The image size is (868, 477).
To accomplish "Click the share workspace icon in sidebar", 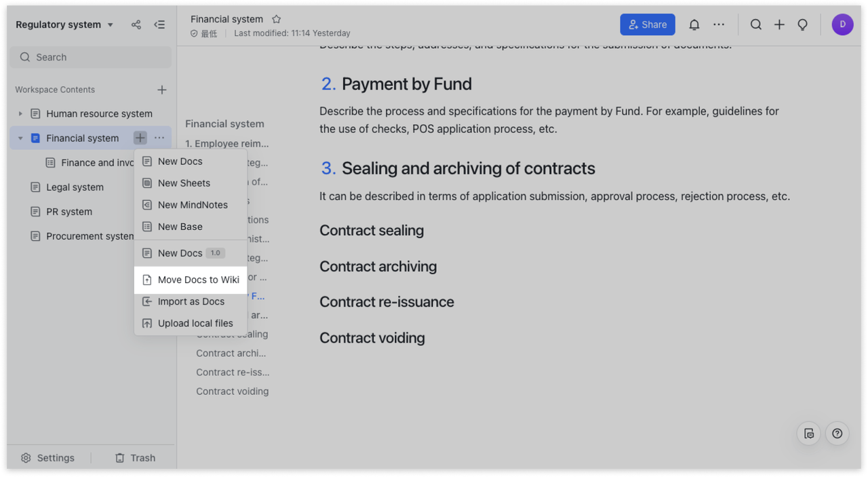I will click(136, 24).
